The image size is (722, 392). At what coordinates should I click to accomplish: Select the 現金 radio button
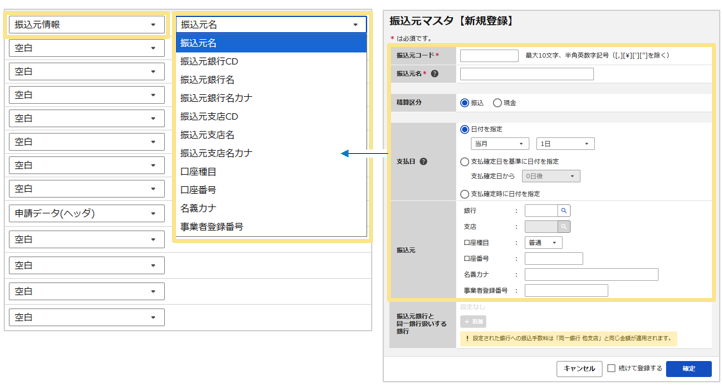tap(497, 103)
